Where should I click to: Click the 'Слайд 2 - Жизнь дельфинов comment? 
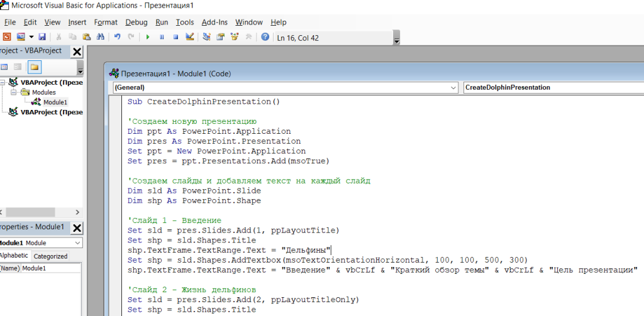click(x=192, y=290)
